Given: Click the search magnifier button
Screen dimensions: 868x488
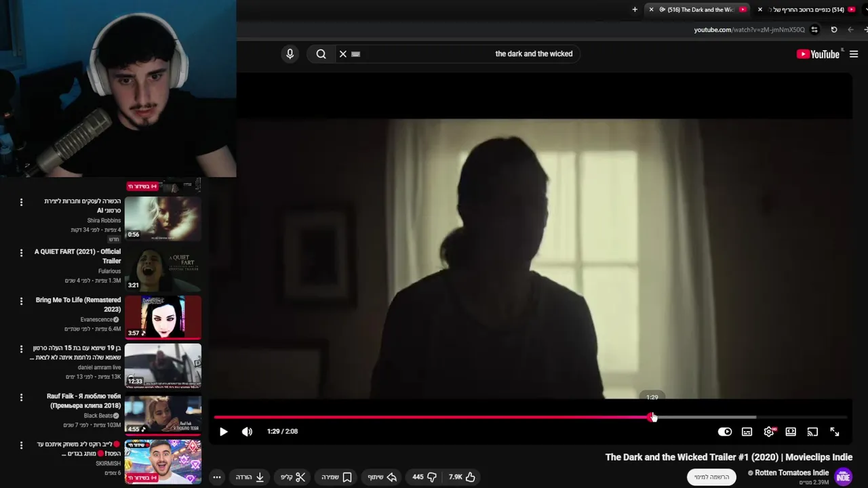Looking at the screenshot, I should (321, 54).
